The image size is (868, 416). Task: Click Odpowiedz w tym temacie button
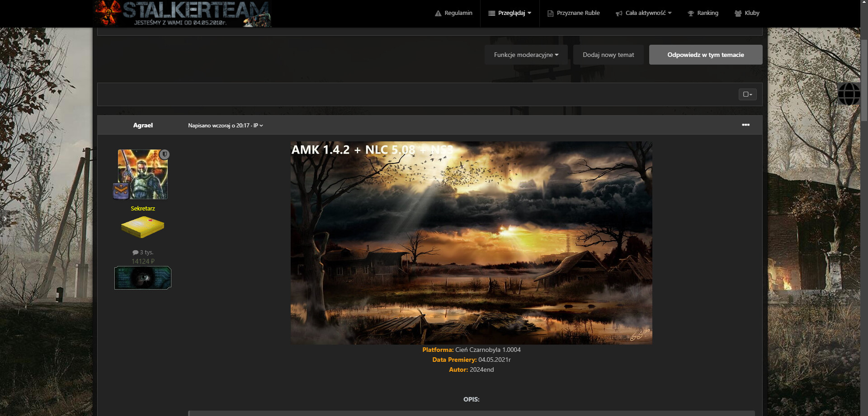(x=706, y=55)
